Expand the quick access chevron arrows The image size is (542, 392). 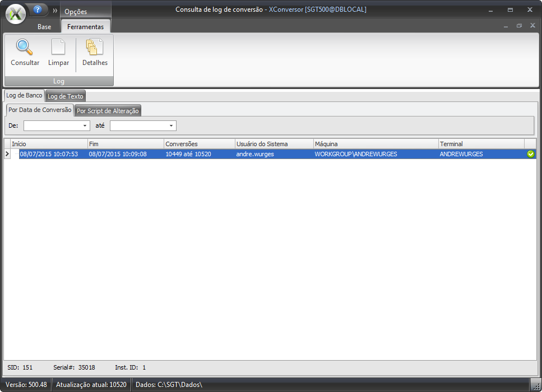pos(55,11)
